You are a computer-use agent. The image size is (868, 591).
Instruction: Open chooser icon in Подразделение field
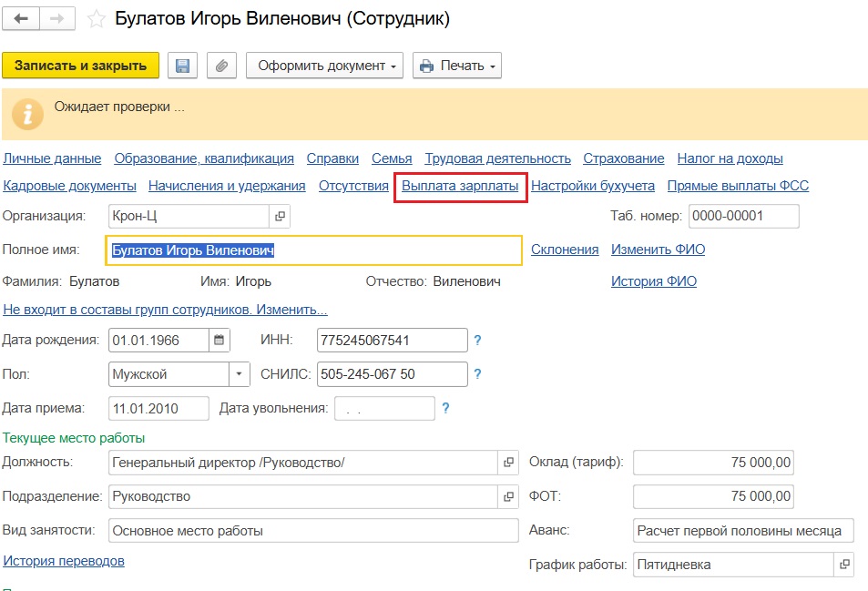click(508, 496)
